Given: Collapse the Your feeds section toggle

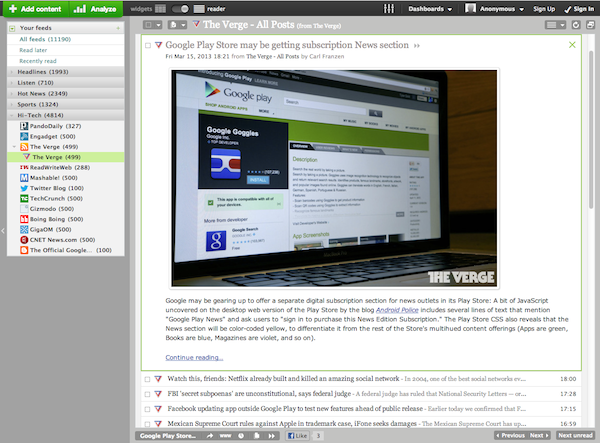Looking at the screenshot, I should click(x=12, y=28).
